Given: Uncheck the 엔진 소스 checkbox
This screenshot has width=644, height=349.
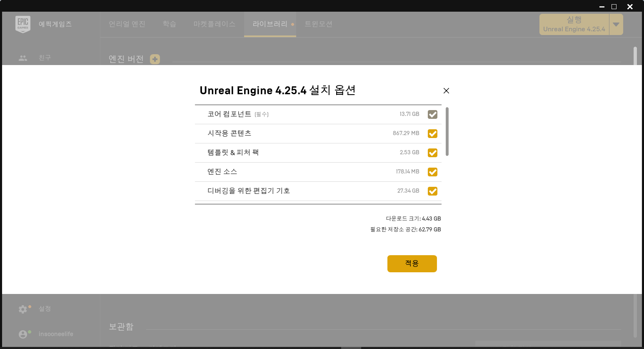Looking at the screenshot, I should 432,172.
